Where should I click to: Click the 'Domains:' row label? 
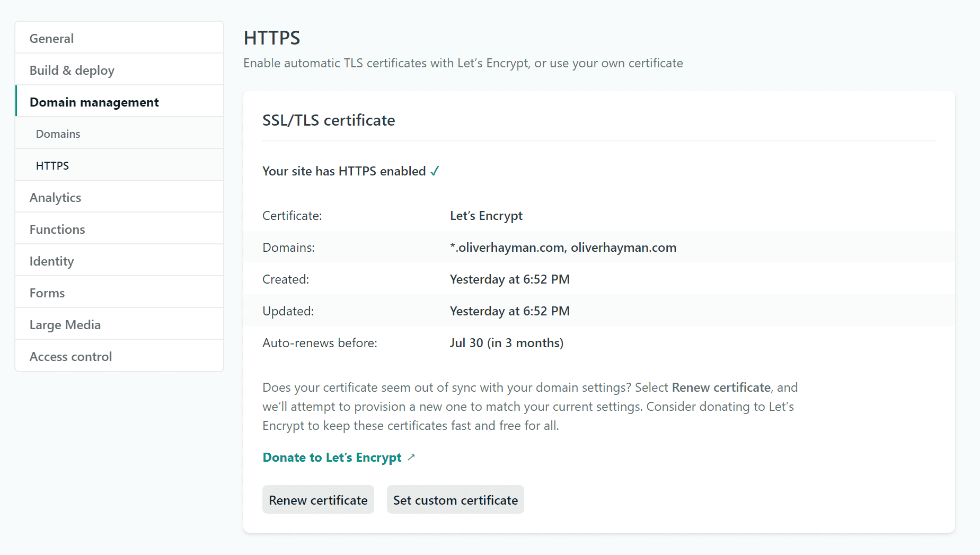pyautogui.click(x=288, y=248)
